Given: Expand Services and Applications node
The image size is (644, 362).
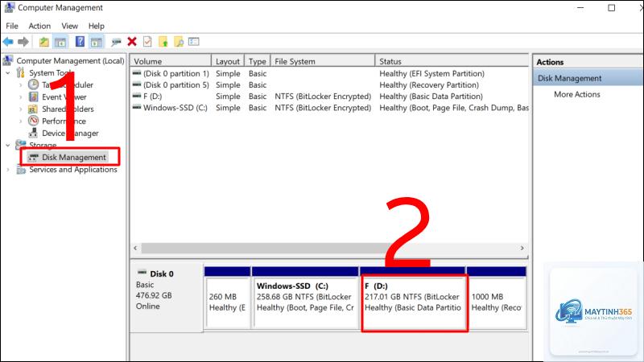Looking at the screenshot, I should pos(8,169).
